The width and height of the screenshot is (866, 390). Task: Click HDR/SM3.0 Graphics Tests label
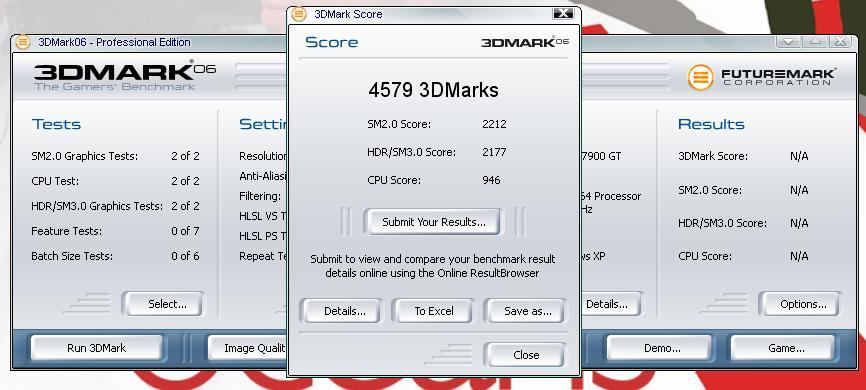(97, 207)
